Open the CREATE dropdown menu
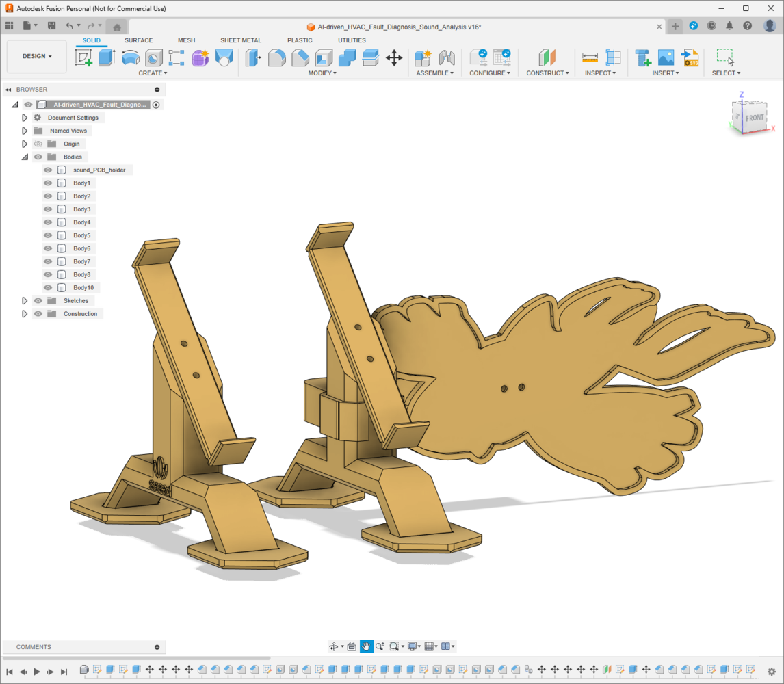The height and width of the screenshot is (684, 784). pos(153,73)
